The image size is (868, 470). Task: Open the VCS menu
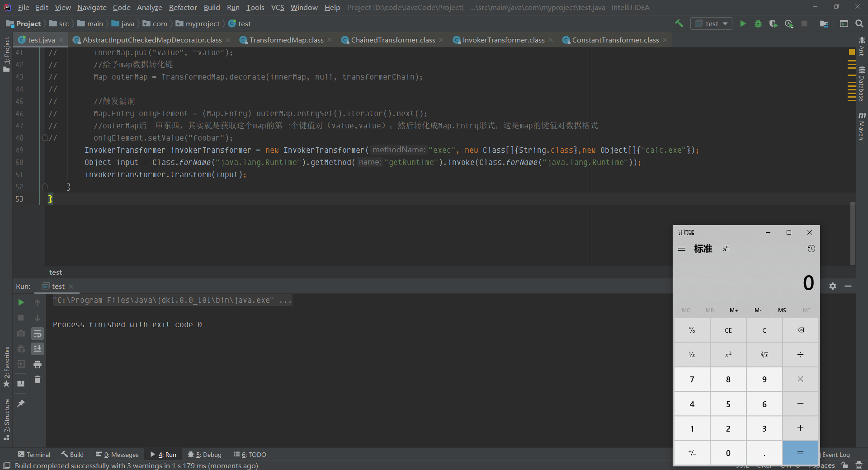pos(278,7)
